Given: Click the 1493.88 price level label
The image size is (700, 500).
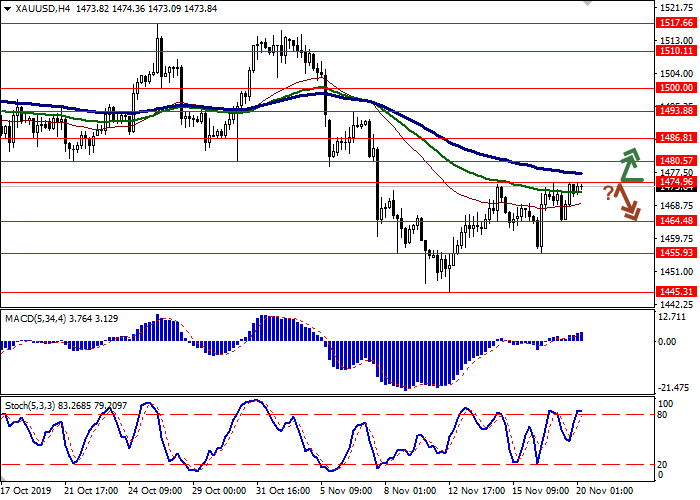Looking at the screenshot, I should [671, 111].
